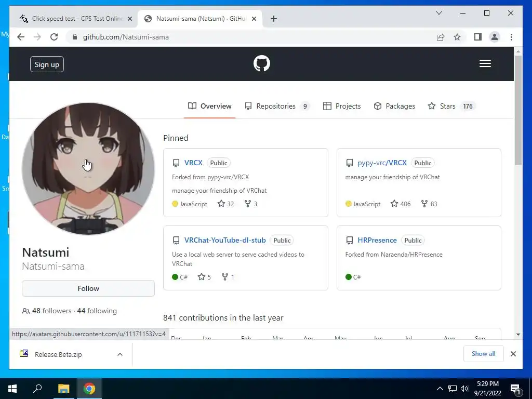The image size is (532, 399).
Task: Click the network tray icon
Action: (453, 389)
